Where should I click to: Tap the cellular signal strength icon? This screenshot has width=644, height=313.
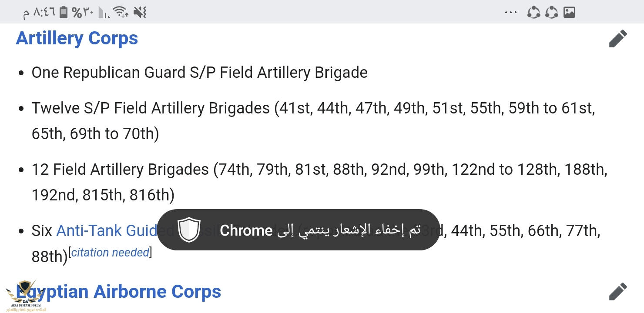[x=104, y=13]
